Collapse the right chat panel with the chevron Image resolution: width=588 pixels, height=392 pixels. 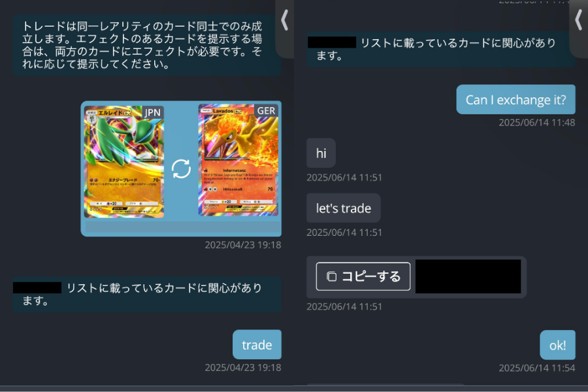pyautogui.click(x=579, y=20)
